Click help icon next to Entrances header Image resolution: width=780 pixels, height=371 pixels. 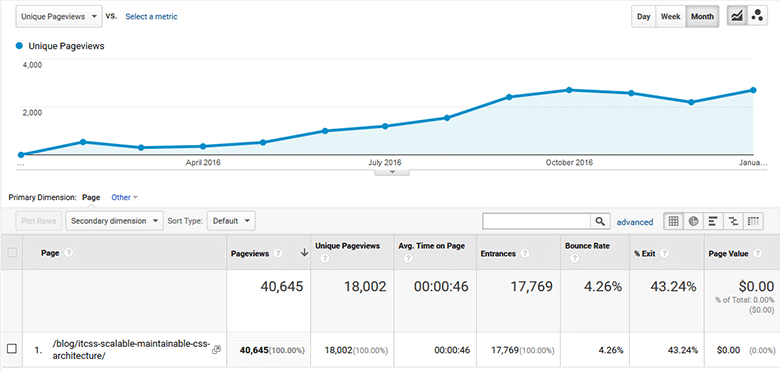pyautogui.click(x=524, y=253)
